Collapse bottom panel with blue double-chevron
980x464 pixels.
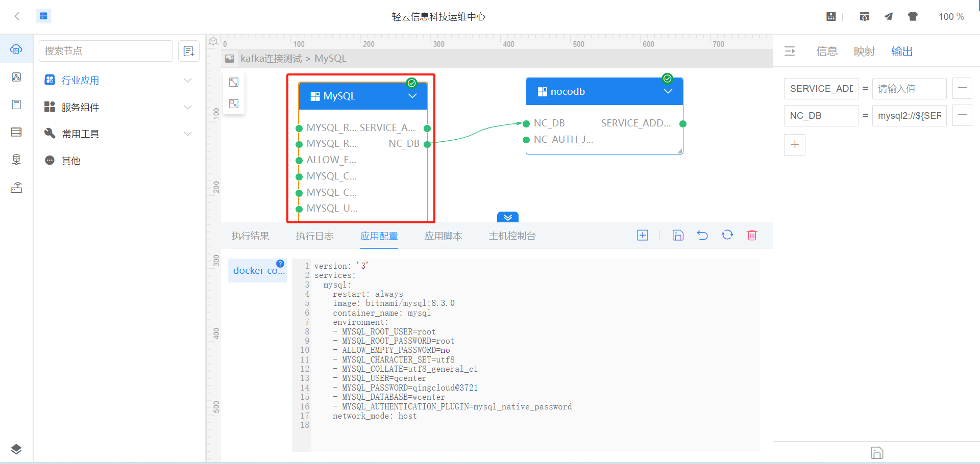click(508, 217)
